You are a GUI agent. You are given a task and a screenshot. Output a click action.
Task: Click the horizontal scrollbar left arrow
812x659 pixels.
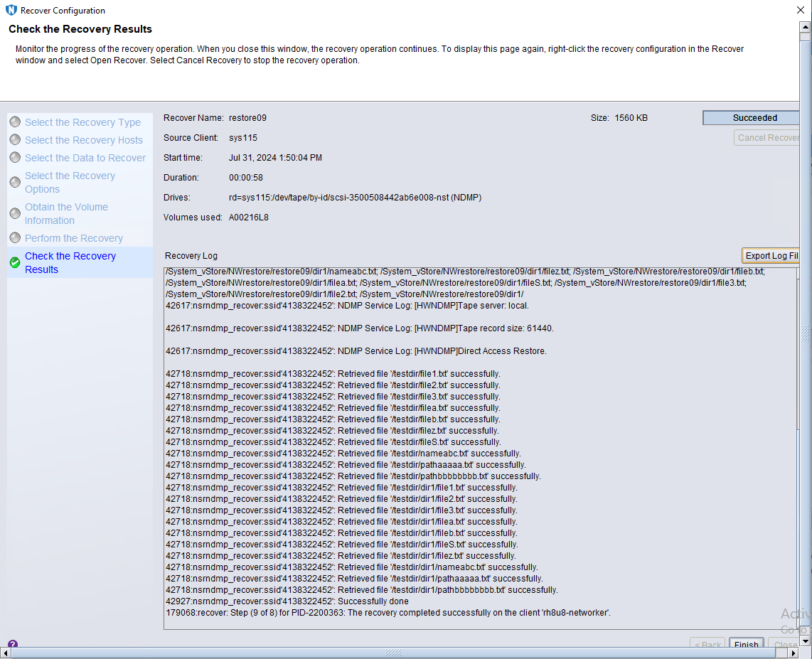6,653
